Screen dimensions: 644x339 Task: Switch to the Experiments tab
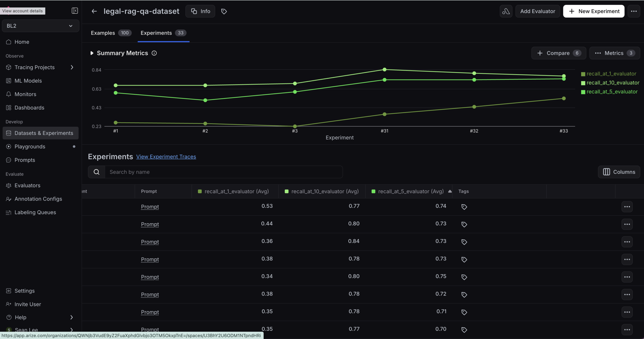click(x=156, y=33)
